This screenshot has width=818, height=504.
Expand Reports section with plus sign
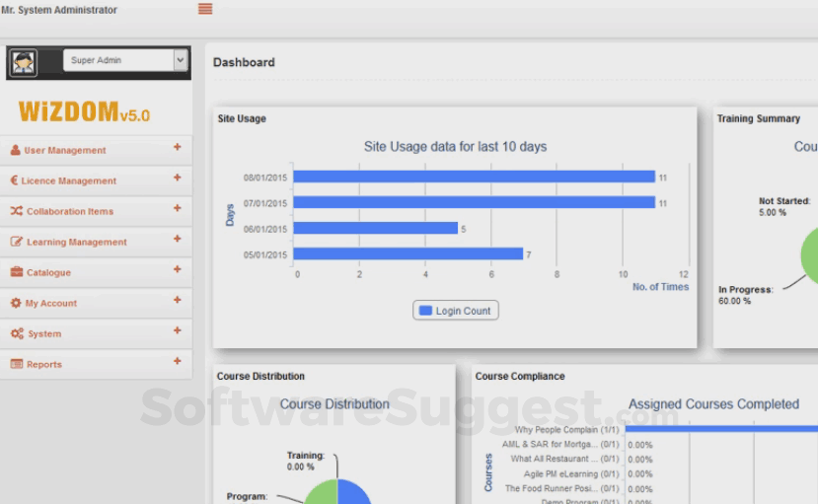click(x=178, y=361)
